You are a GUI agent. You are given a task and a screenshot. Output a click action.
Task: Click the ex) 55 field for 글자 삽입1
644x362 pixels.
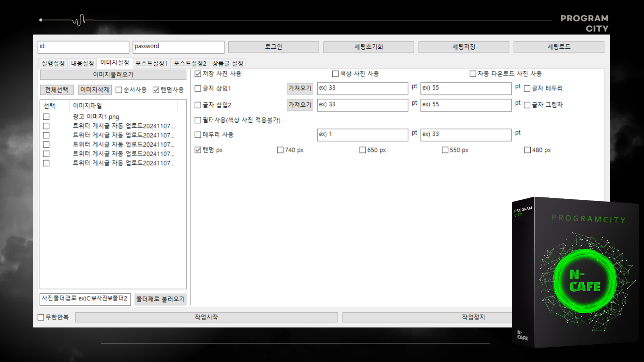(x=466, y=88)
